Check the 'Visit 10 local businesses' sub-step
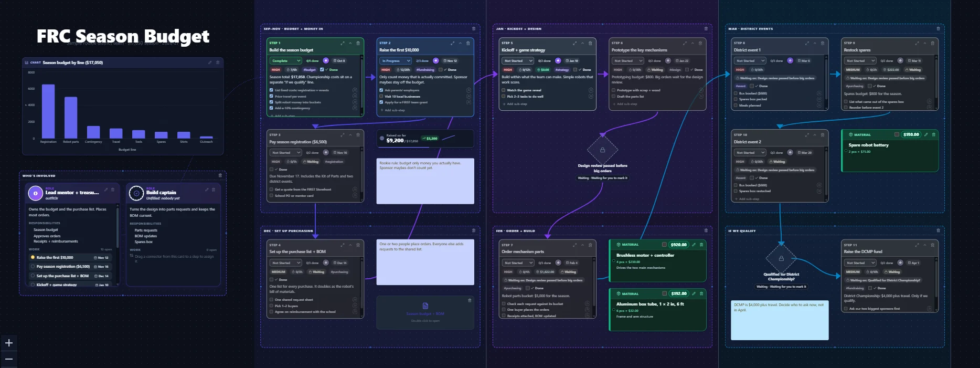Screen dimensions: 980x368 (381, 96)
